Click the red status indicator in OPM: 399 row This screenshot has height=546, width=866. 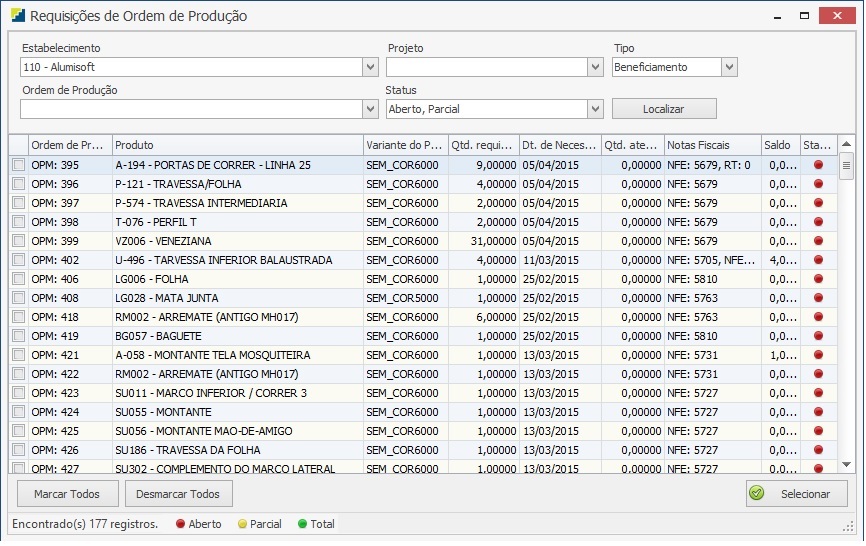point(818,241)
